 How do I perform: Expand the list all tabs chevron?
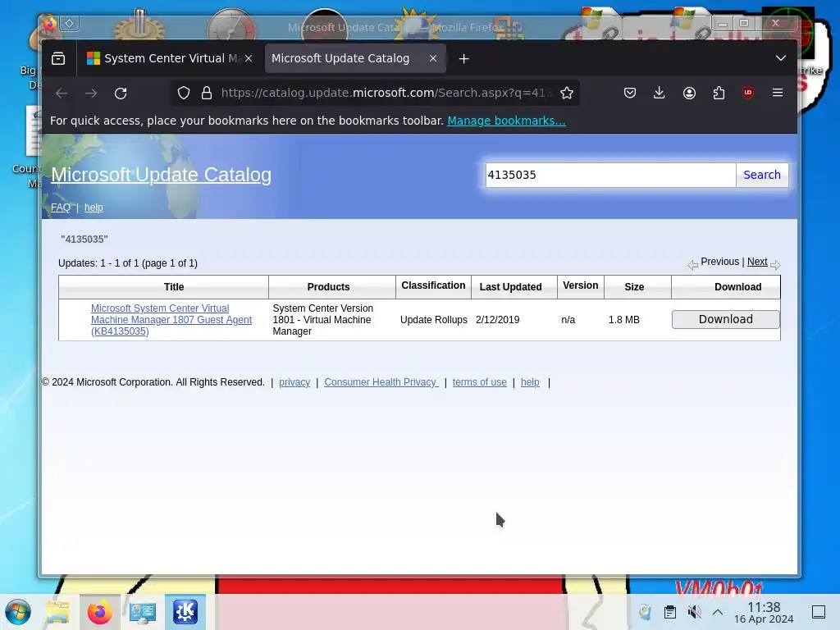coord(781,58)
